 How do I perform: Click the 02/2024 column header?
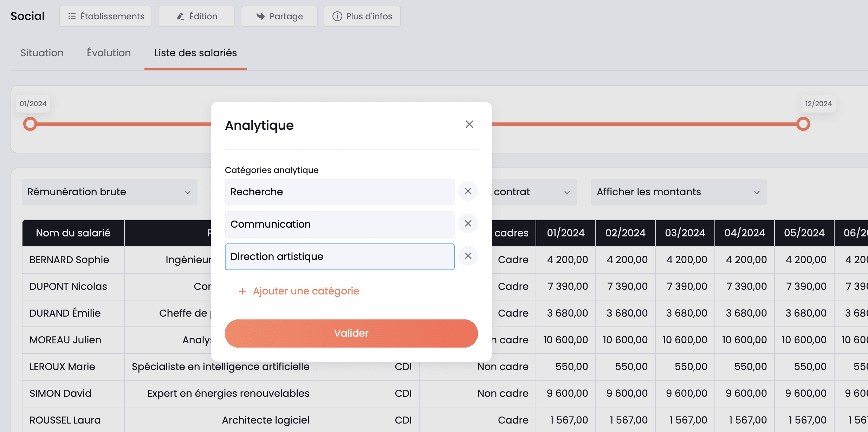point(626,233)
